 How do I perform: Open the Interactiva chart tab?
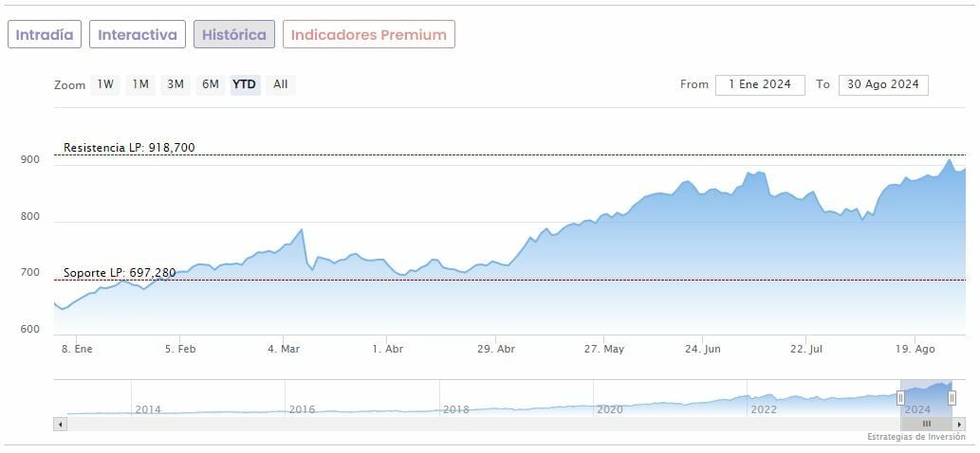click(x=138, y=34)
